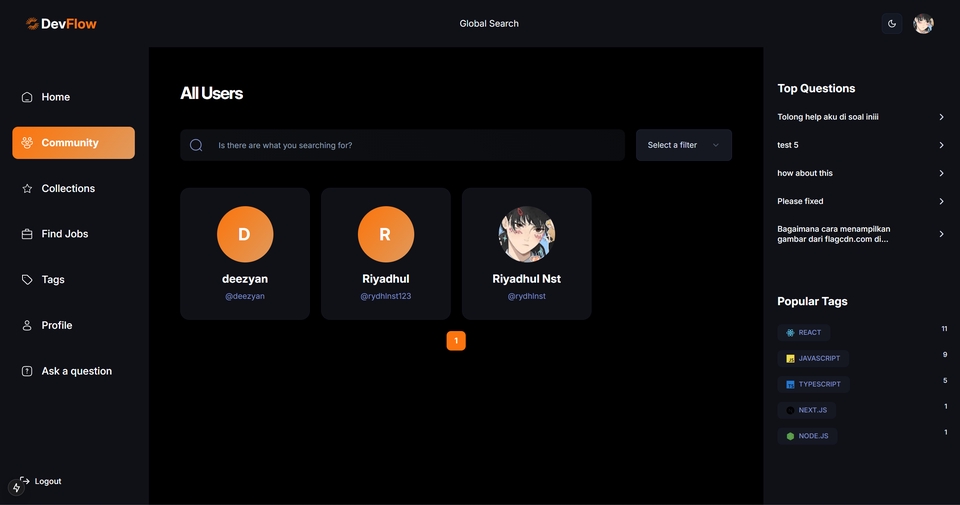Click the JavaScript tag icon
The image size is (960, 505).
[790, 359]
